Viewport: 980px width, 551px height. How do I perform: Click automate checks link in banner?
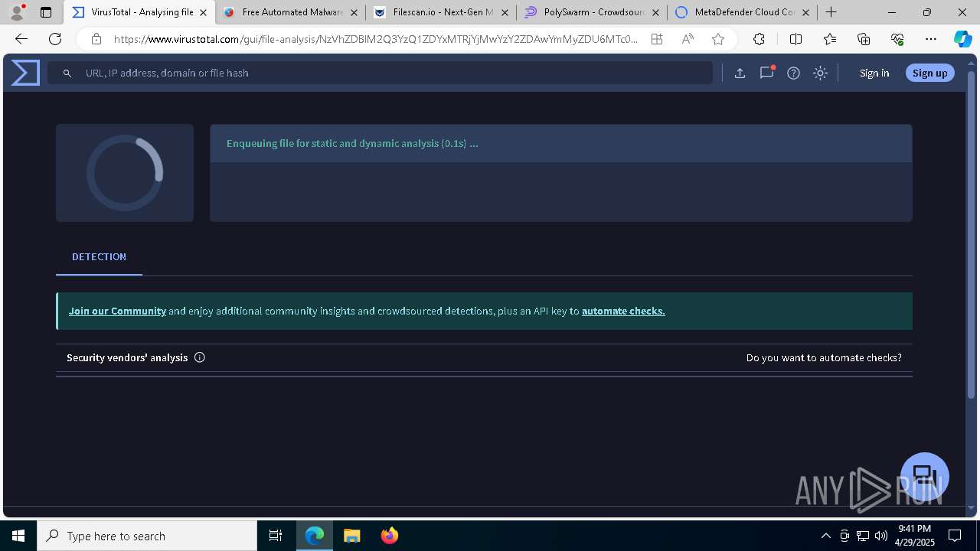623,311
